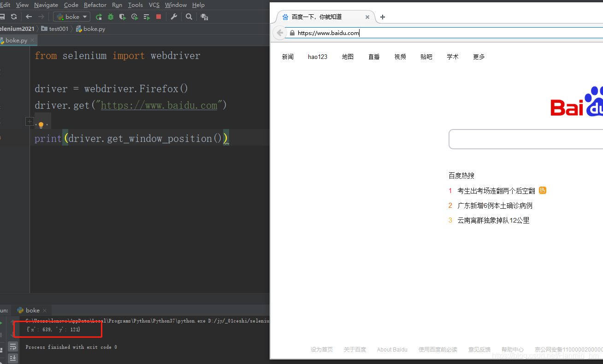
Task: Open the Run menu
Action: pyautogui.click(x=117, y=5)
